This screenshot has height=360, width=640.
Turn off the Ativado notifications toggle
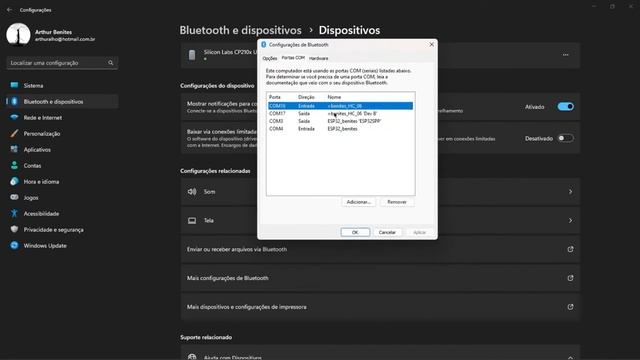point(566,107)
